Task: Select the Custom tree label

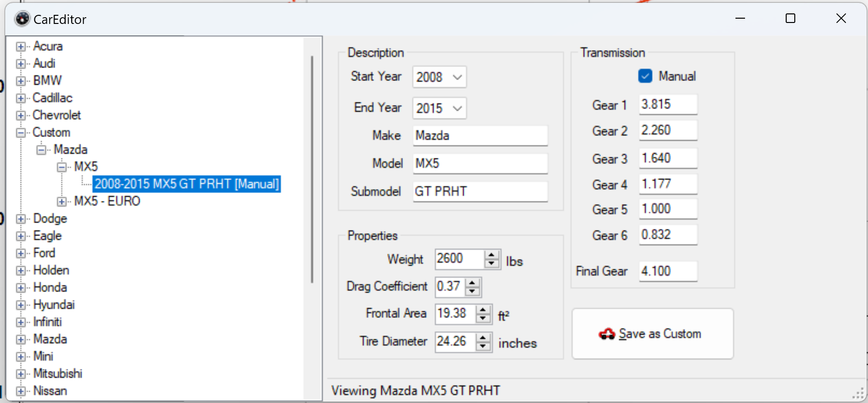Action: pos(51,132)
